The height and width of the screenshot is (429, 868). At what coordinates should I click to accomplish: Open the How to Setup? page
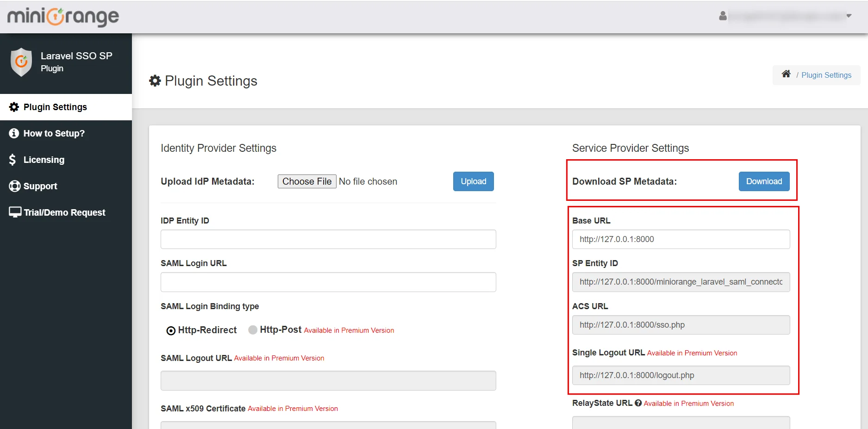click(66, 133)
